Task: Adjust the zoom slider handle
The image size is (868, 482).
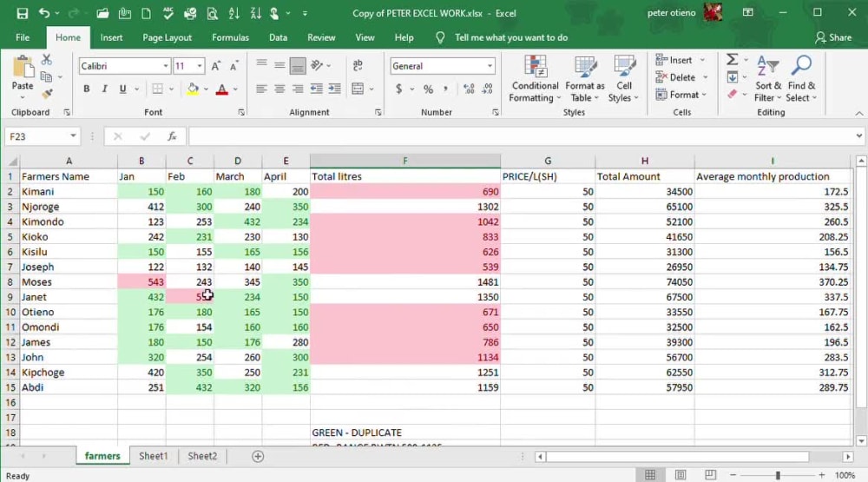Action: 778,475
